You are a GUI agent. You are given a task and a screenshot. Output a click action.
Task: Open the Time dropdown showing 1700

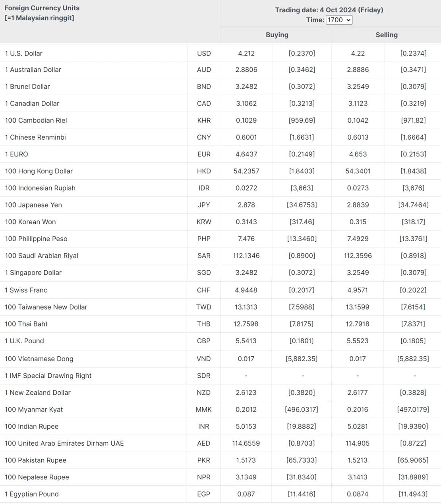339,20
